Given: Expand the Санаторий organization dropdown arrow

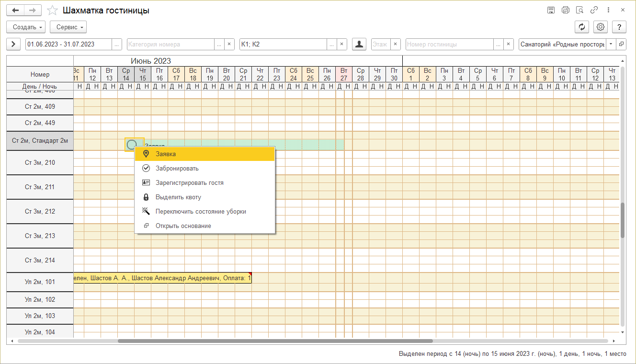Looking at the screenshot, I should tap(611, 44).
